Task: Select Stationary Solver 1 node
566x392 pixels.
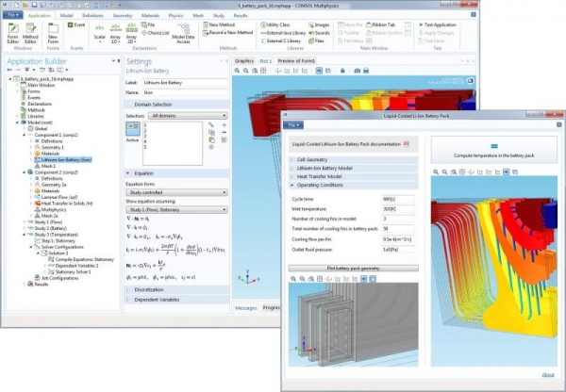Action: click(70, 272)
